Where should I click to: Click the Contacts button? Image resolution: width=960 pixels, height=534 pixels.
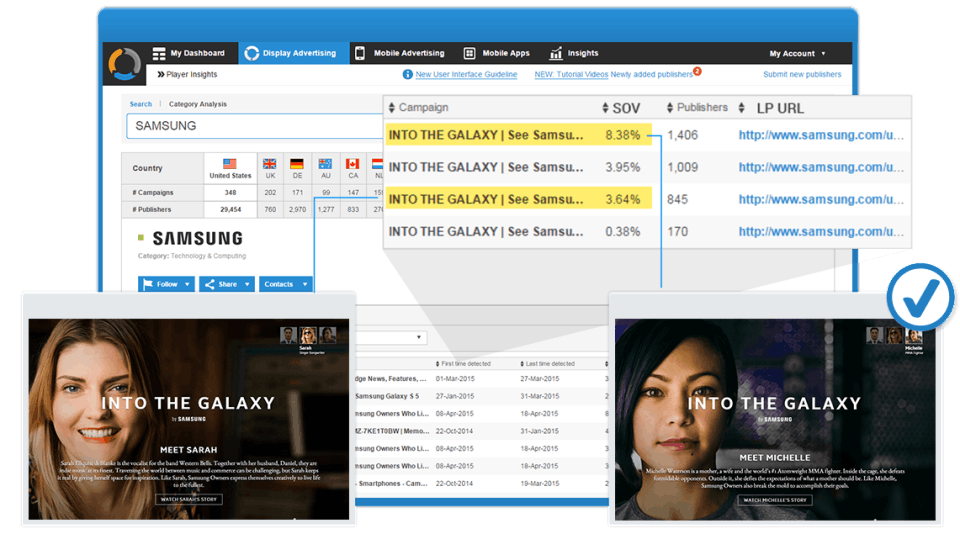pos(285,284)
